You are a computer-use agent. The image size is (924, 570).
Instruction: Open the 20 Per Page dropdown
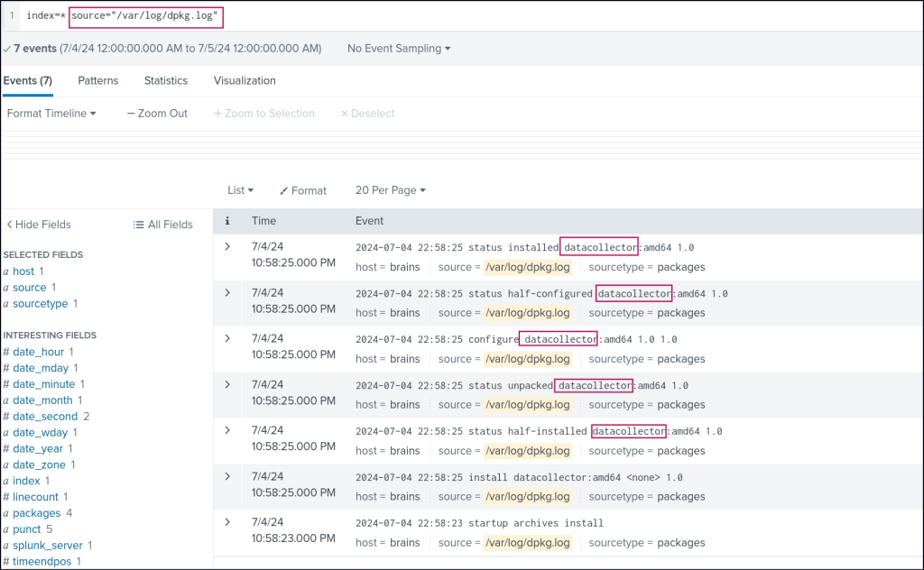tap(390, 190)
